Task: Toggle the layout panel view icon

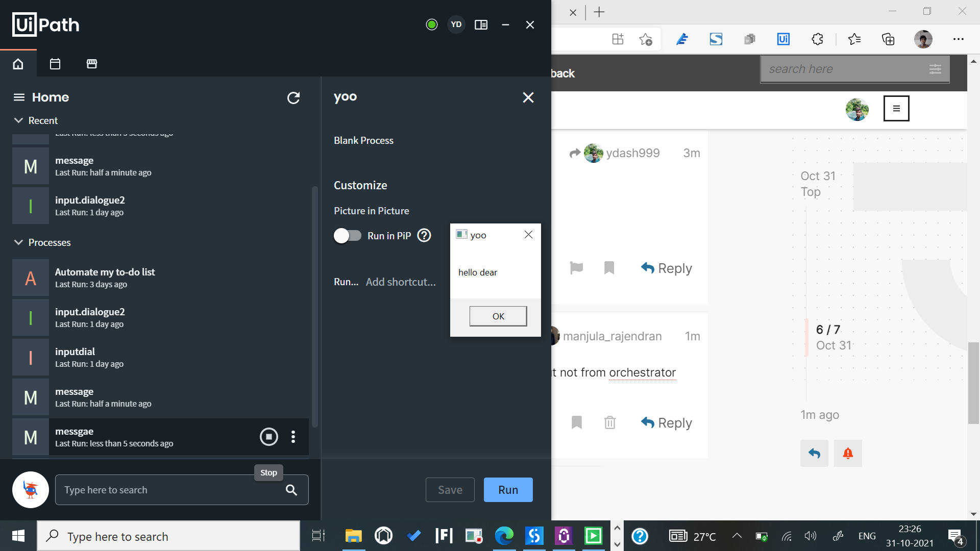Action: (x=481, y=24)
